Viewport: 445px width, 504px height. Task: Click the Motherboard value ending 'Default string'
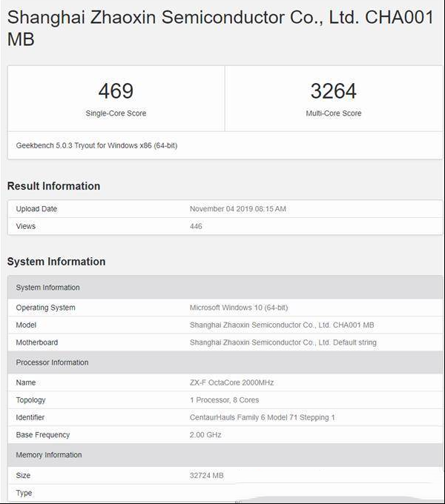click(283, 342)
